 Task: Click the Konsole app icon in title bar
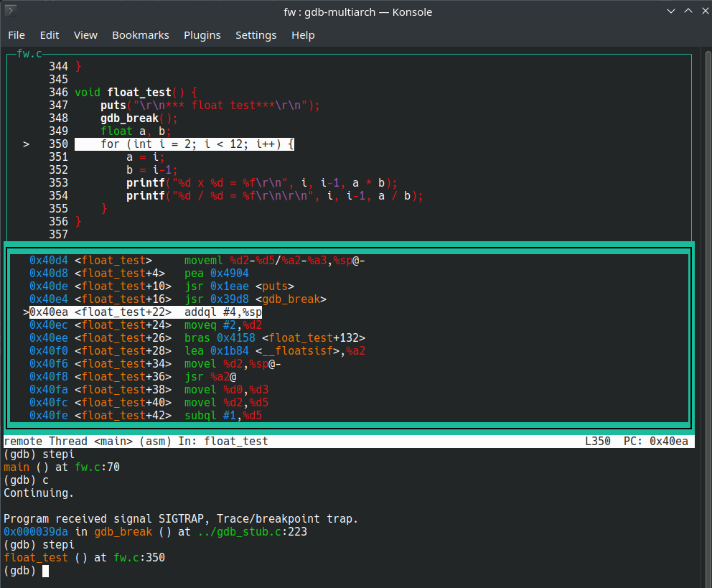click(12, 12)
